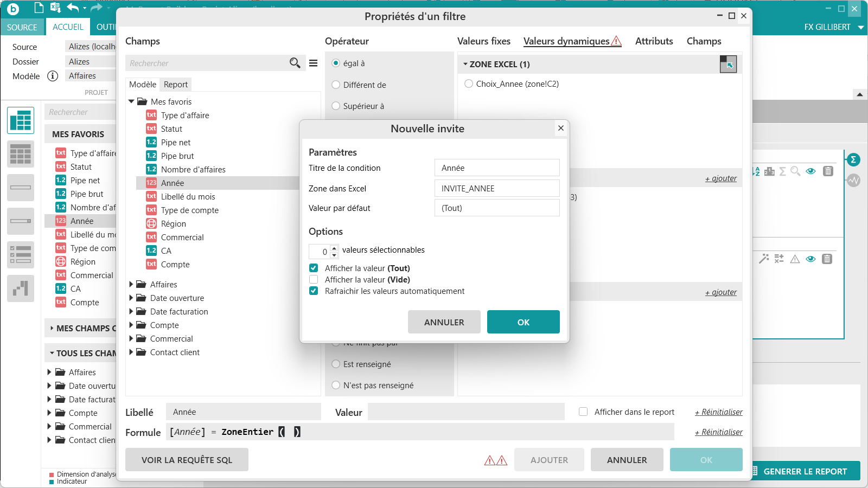The image size is (868, 488).
Task: Uncheck Afficher la valeur (Tout)
Action: click(x=314, y=268)
